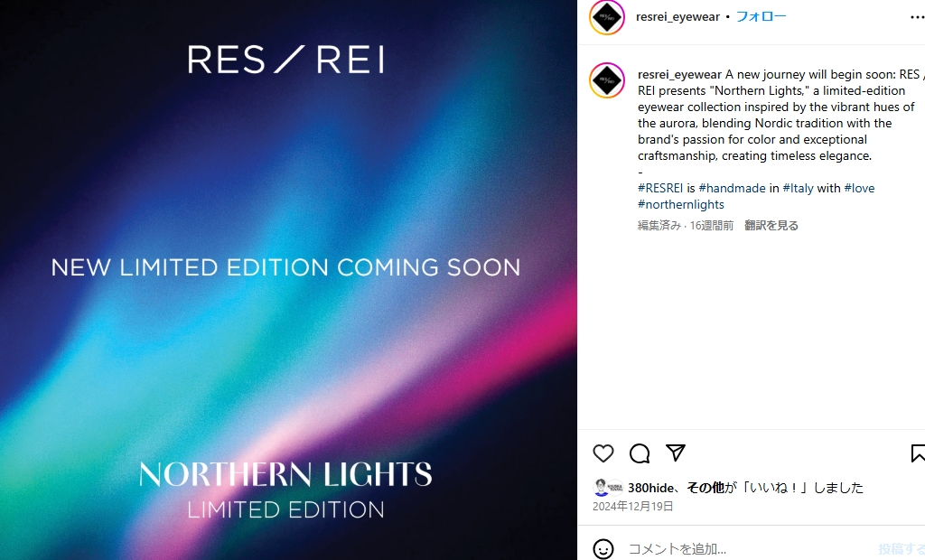The image size is (925, 560).
Task: Open the 380hide liker profile
Action: click(x=650, y=488)
